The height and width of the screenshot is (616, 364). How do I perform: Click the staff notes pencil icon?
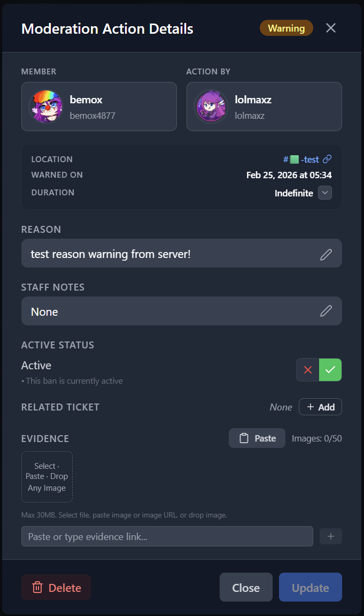[326, 311]
